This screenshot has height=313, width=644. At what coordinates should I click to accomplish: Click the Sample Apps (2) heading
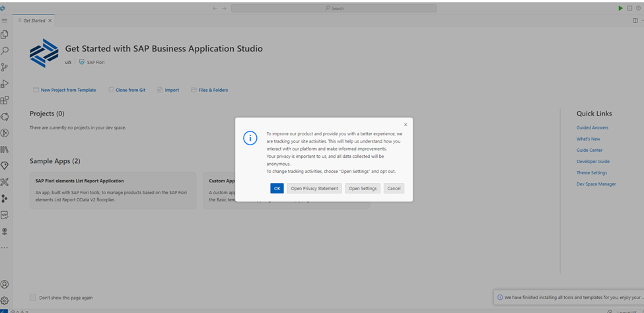[55, 161]
